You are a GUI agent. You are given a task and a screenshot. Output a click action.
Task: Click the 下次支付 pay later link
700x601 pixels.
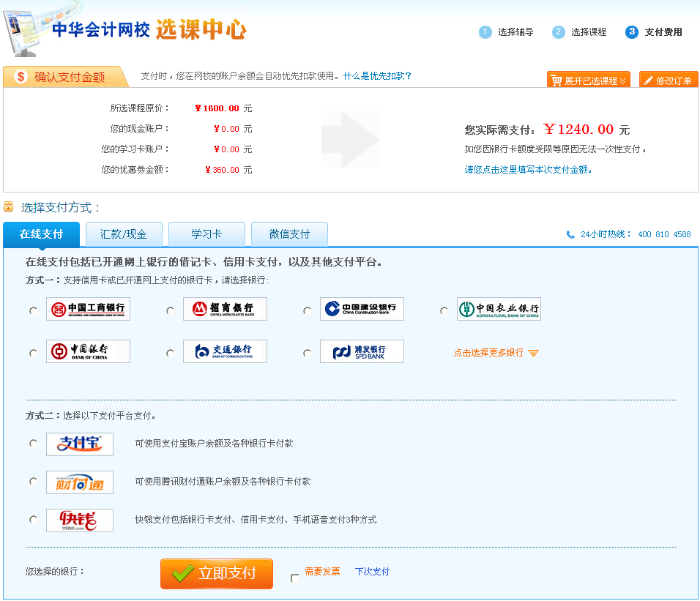pos(372,572)
